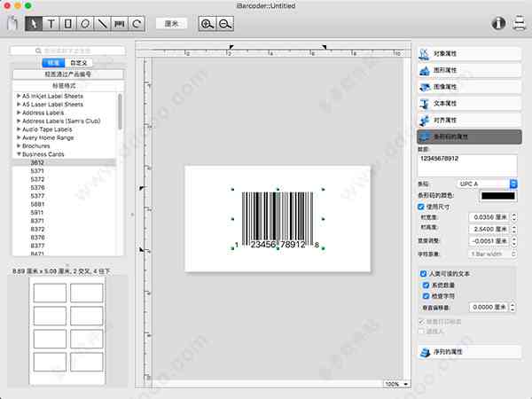The height and width of the screenshot is (399, 532).
Task: Select the Text tool
Action: tap(51, 24)
